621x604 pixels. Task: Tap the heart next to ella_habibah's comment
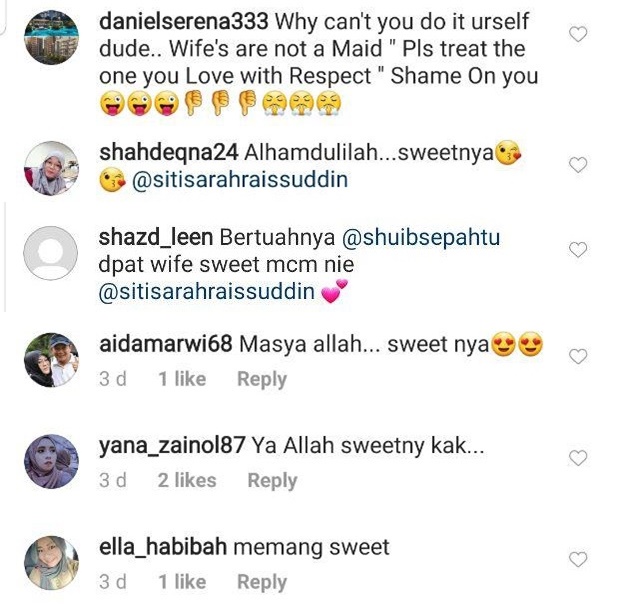[x=578, y=559]
